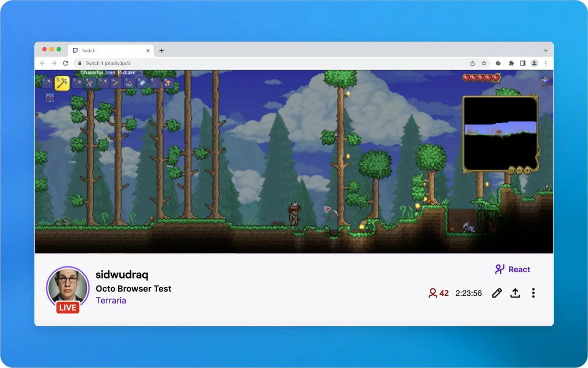Go back with the browser back arrow
This screenshot has height=368, width=588.
click(43, 63)
